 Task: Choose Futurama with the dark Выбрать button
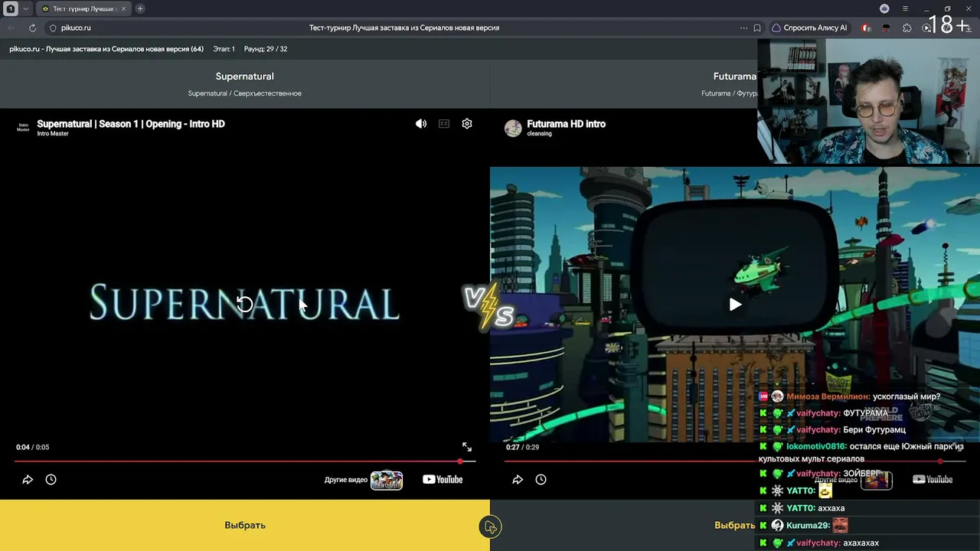point(735,525)
